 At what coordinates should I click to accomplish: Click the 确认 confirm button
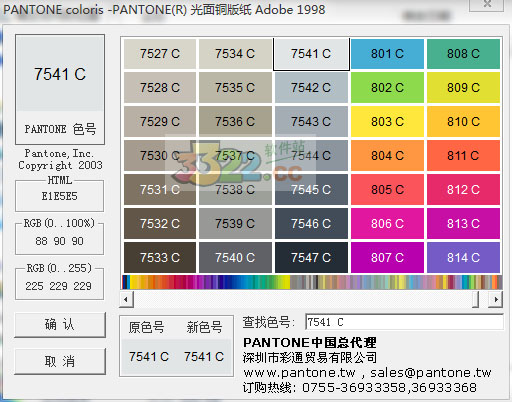[60, 325]
